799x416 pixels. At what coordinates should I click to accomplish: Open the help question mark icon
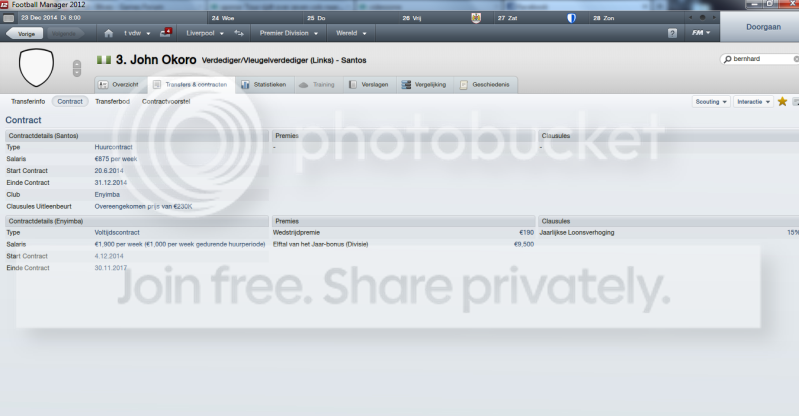click(x=673, y=33)
